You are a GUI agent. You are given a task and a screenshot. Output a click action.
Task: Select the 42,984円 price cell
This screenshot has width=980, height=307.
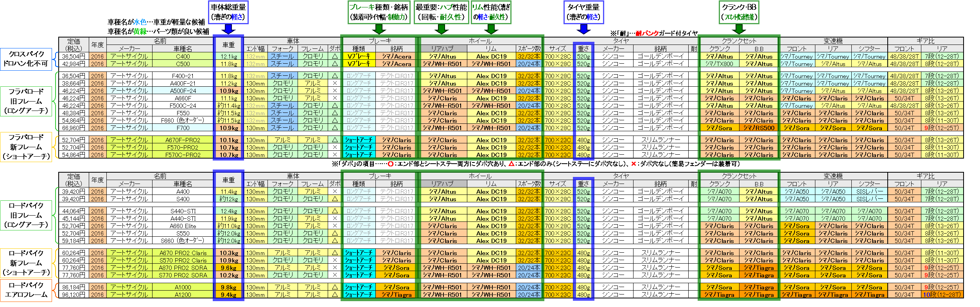click(x=74, y=64)
